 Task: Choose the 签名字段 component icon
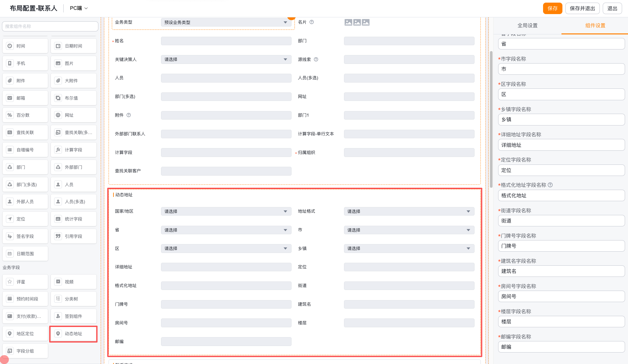tap(10, 236)
